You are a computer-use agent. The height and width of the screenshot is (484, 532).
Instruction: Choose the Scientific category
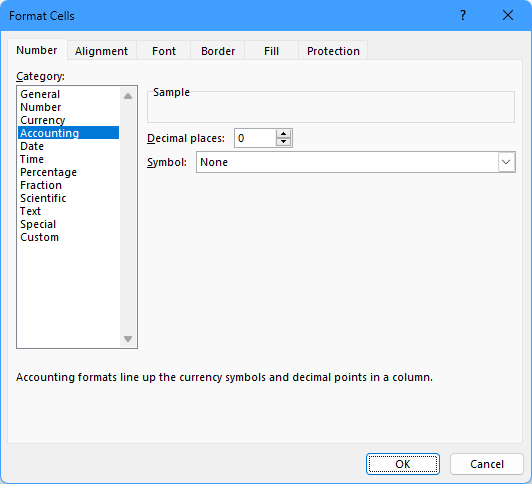68,198
